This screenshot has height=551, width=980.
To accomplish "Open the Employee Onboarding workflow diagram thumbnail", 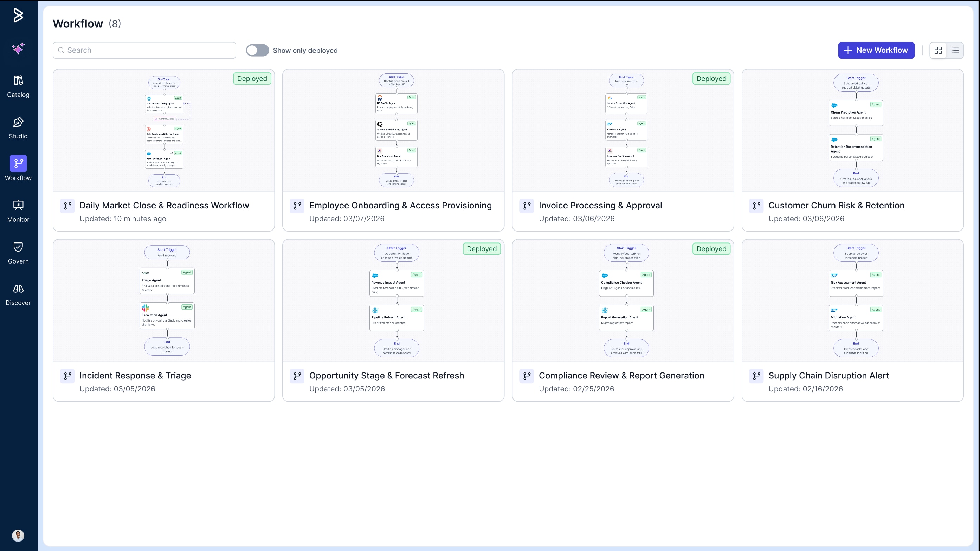I will pyautogui.click(x=393, y=130).
